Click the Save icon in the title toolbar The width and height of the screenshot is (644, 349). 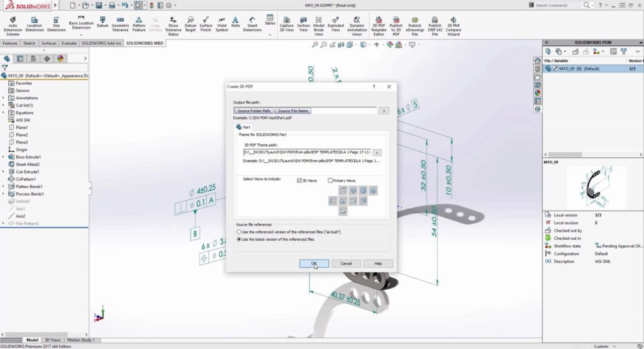(x=99, y=5)
